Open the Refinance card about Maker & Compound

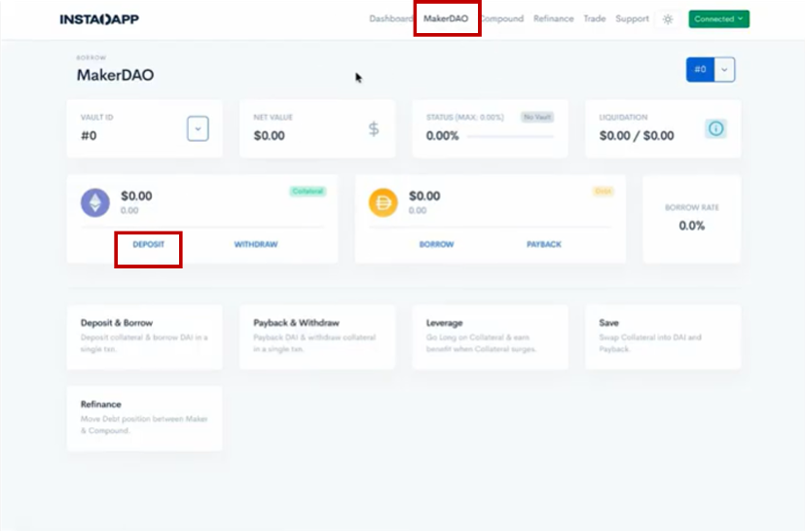tap(144, 418)
